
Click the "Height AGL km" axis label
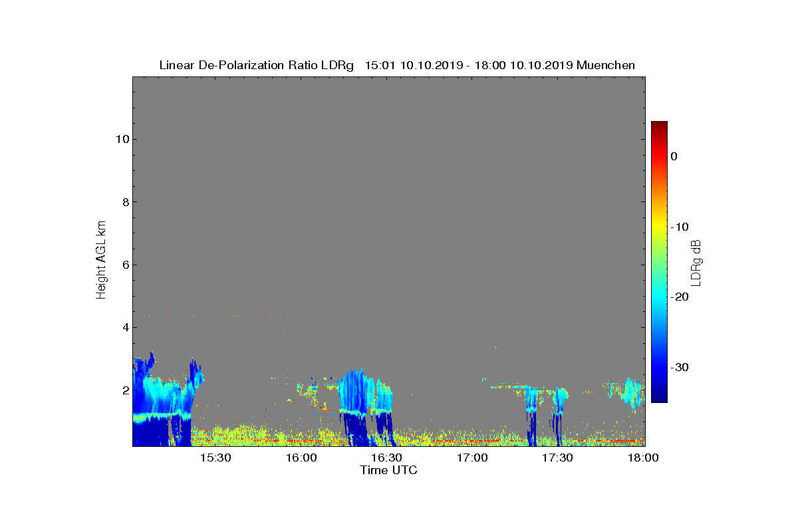(101, 261)
